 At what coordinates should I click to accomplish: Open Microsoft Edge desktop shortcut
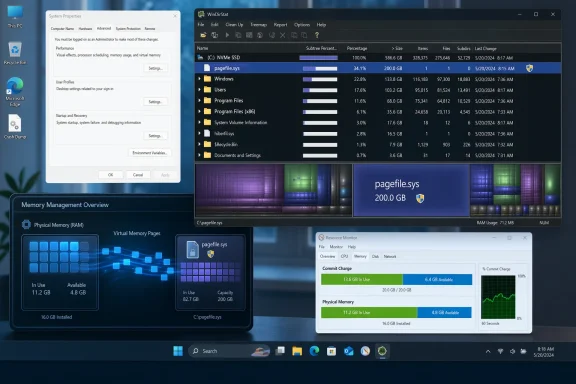coord(15,92)
